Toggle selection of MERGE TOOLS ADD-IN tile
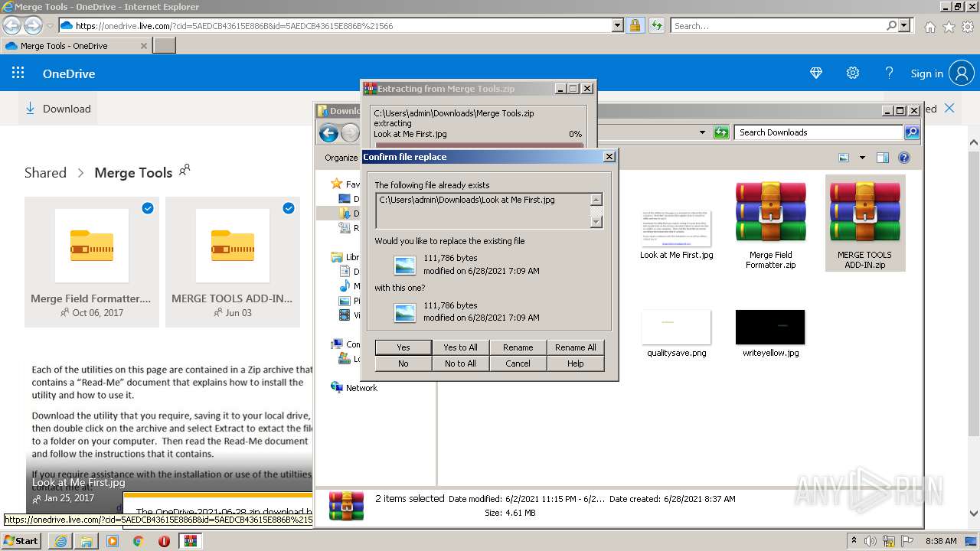980x551 pixels. 289,208
